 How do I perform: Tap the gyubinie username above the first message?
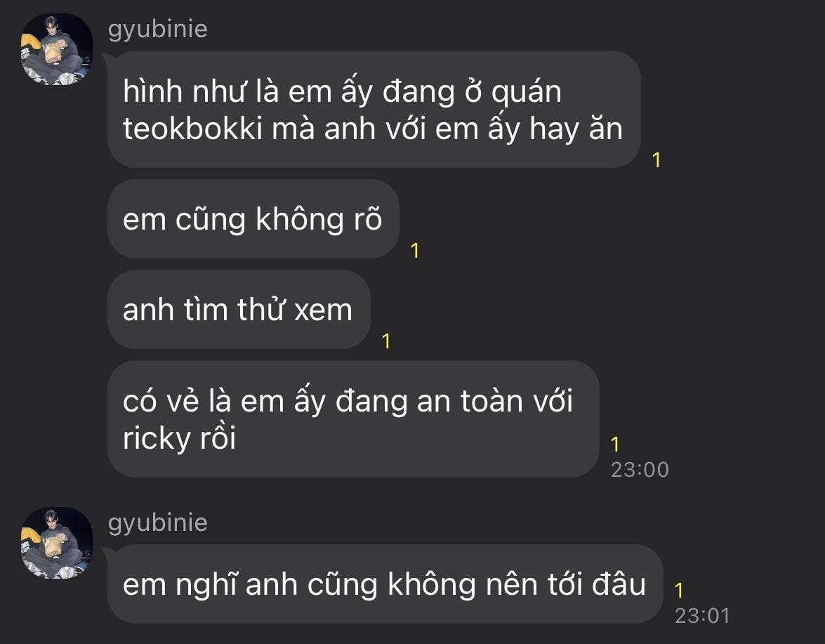[x=157, y=29]
